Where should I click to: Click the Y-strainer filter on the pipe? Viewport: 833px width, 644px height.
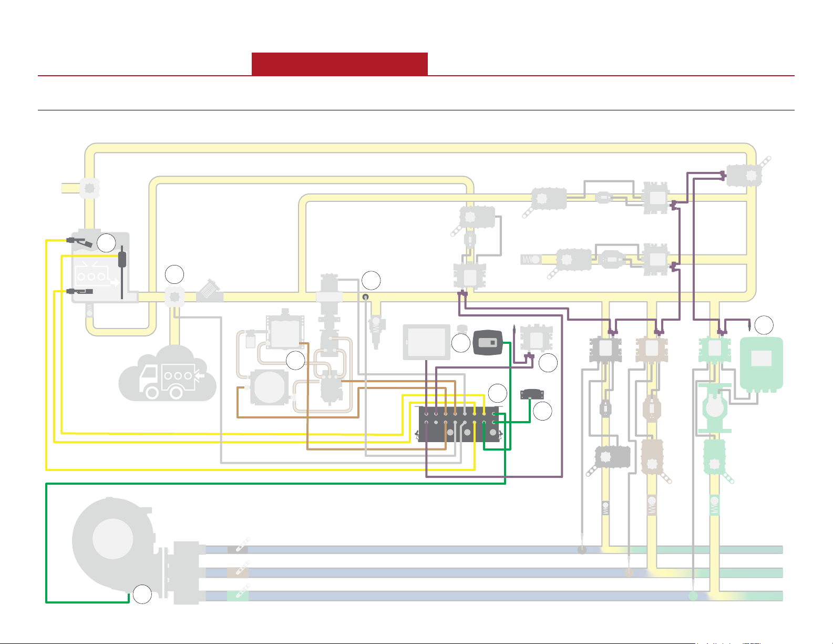pos(210,292)
